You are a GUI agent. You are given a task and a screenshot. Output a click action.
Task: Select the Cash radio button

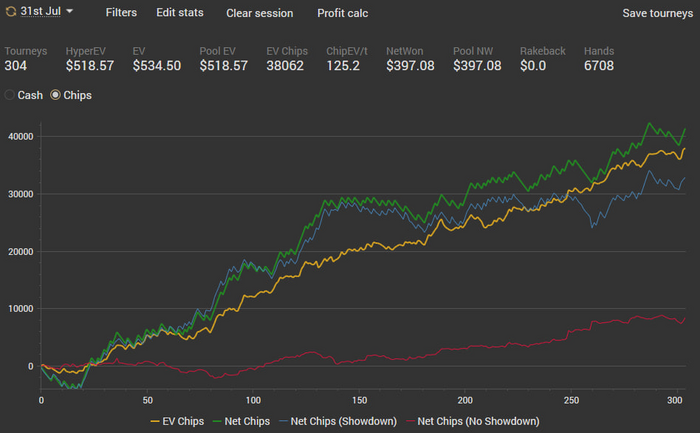coord(11,95)
